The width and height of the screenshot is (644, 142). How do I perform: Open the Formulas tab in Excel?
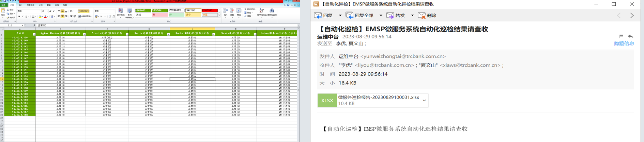[x=41, y=5]
